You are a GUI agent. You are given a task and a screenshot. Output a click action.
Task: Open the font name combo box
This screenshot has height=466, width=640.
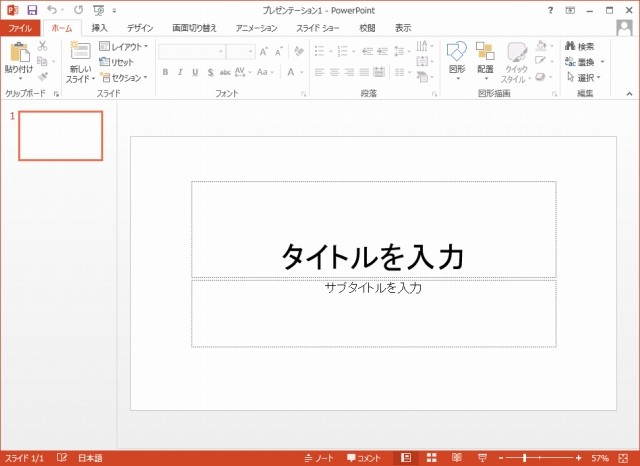point(191,51)
